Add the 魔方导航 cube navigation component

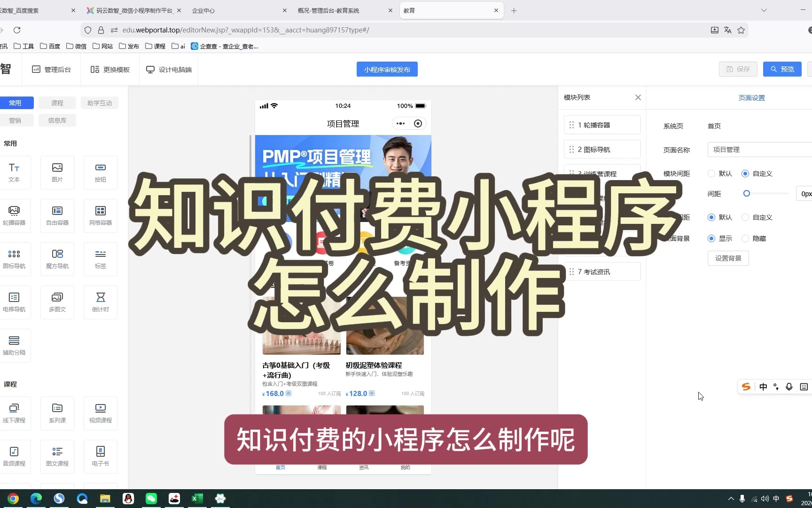57,259
